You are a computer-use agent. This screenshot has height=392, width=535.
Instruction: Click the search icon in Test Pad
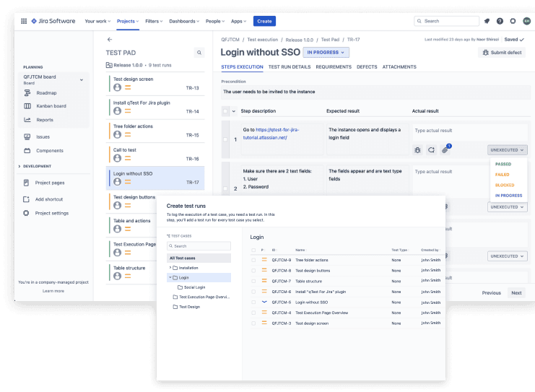click(199, 53)
